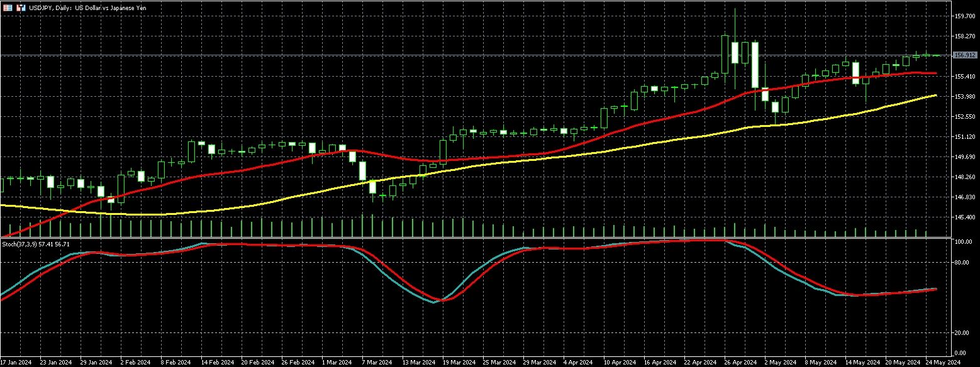Click the '19 Mar 2024' date label

click(459, 363)
